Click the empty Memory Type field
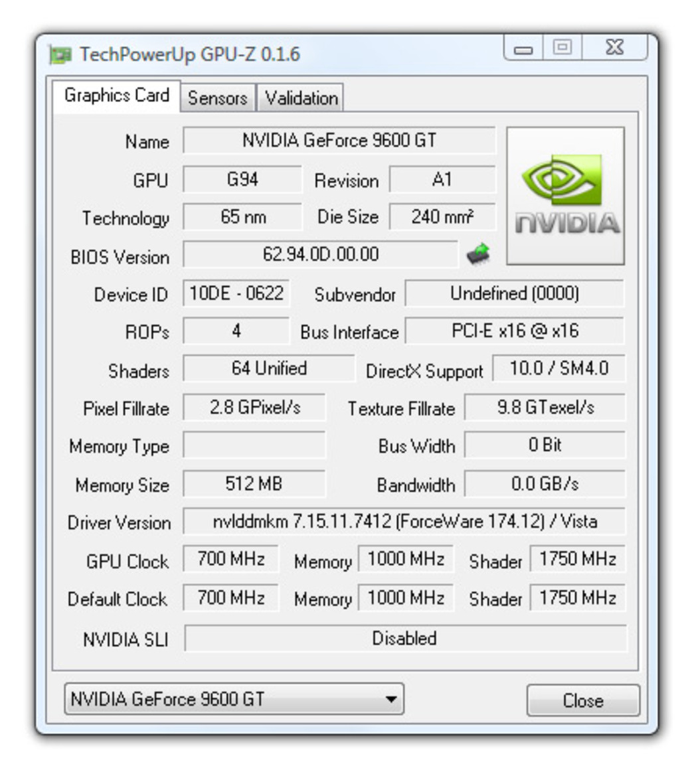The height and width of the screenshot is (776, 700). [254, 445]
